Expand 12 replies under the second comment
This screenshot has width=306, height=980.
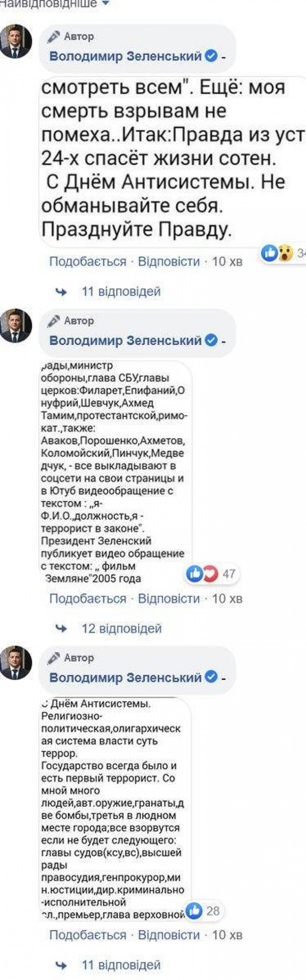click(x=108, y=628)
